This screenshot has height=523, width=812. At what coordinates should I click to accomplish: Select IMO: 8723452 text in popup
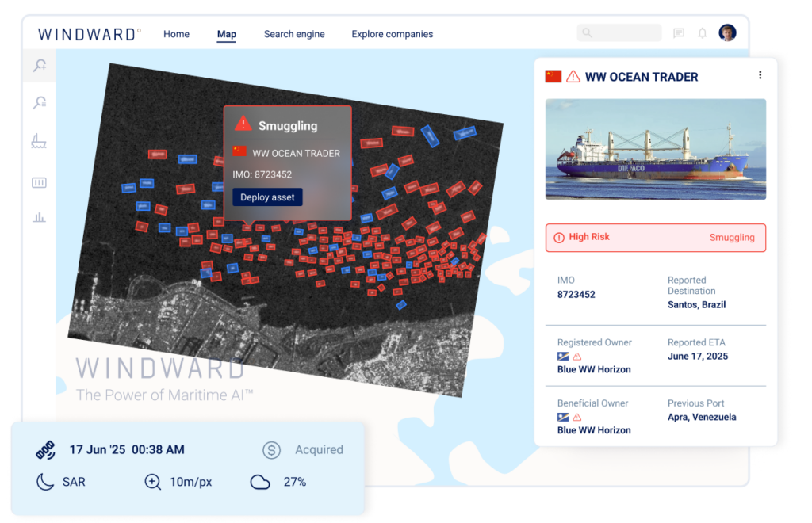(262, 174)
